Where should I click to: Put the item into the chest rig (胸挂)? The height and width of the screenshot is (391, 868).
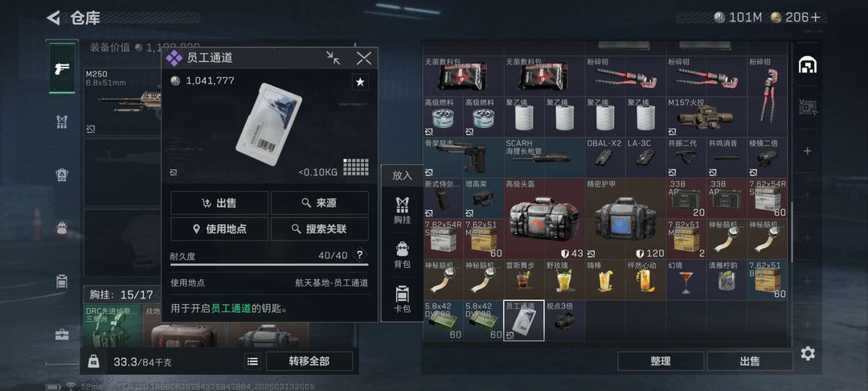tap(403, 211)
